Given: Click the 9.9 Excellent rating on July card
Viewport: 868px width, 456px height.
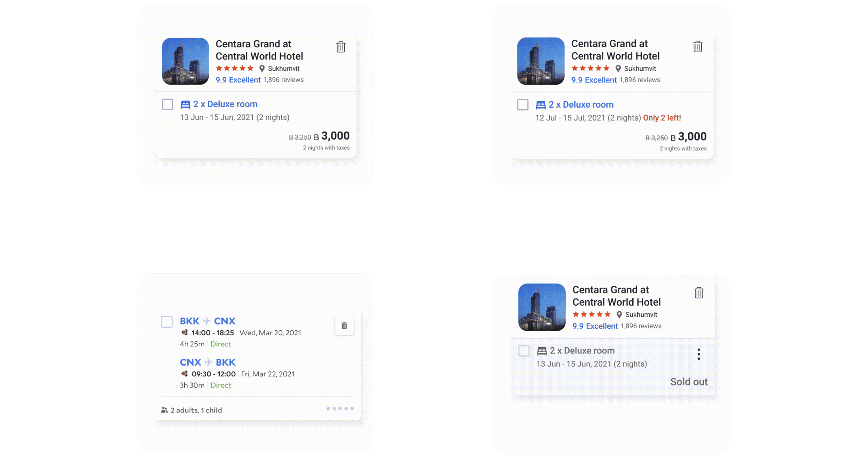Looking at the screenshot, I should (x=594, y=80).
